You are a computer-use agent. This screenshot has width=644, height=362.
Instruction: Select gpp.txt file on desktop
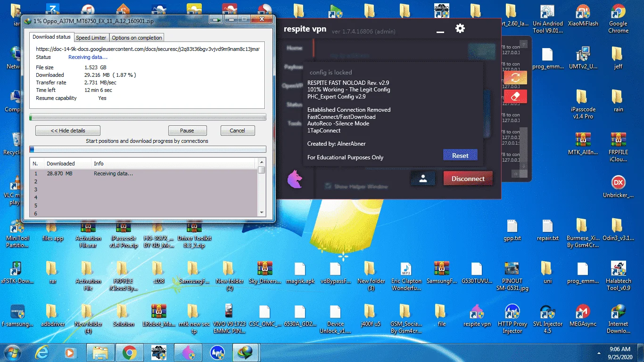pyautogui.click(x=512, y=230)
